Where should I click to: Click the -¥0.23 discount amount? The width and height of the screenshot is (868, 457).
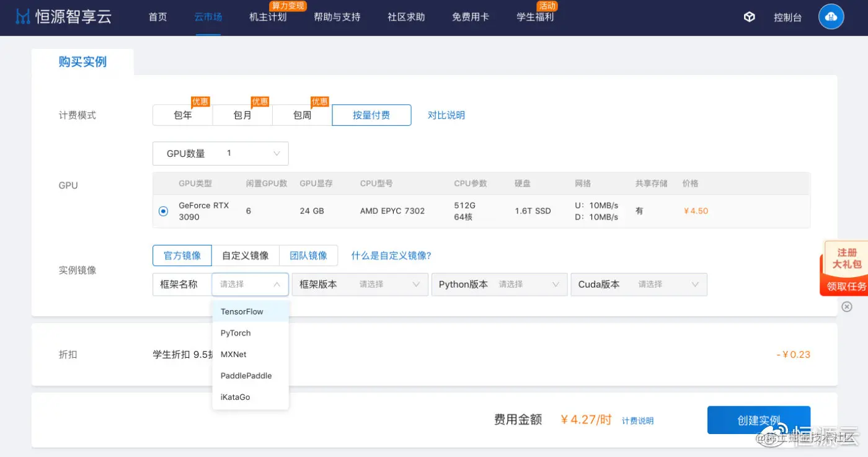click(x=794, y=355)
